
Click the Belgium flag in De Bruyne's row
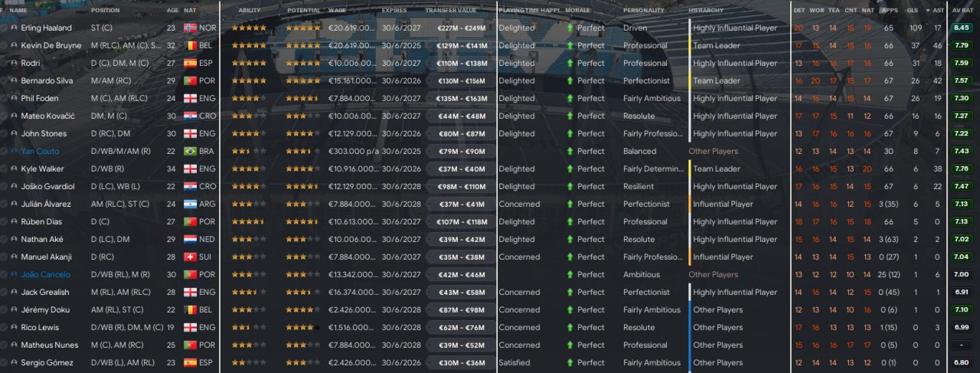coord(190,45)
